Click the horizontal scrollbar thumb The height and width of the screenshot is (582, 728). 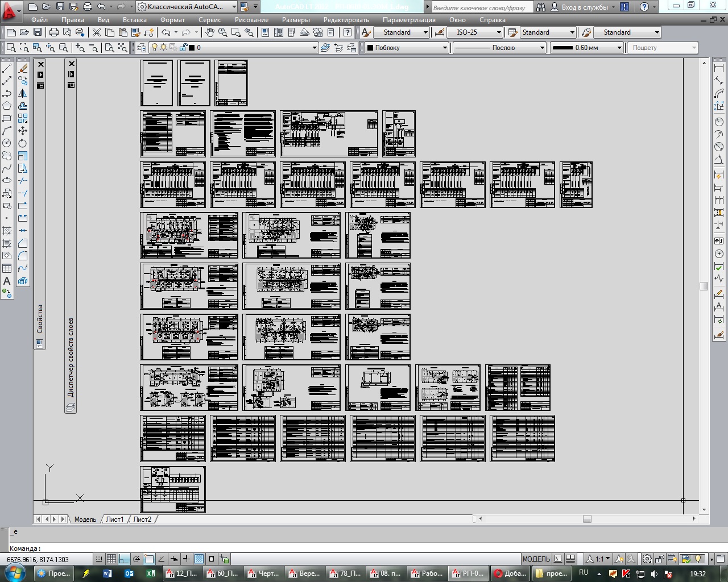click(x=587, y=518)
